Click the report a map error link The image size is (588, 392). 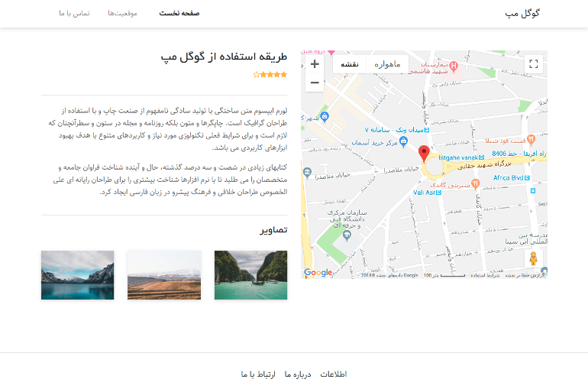click(525, 275)
